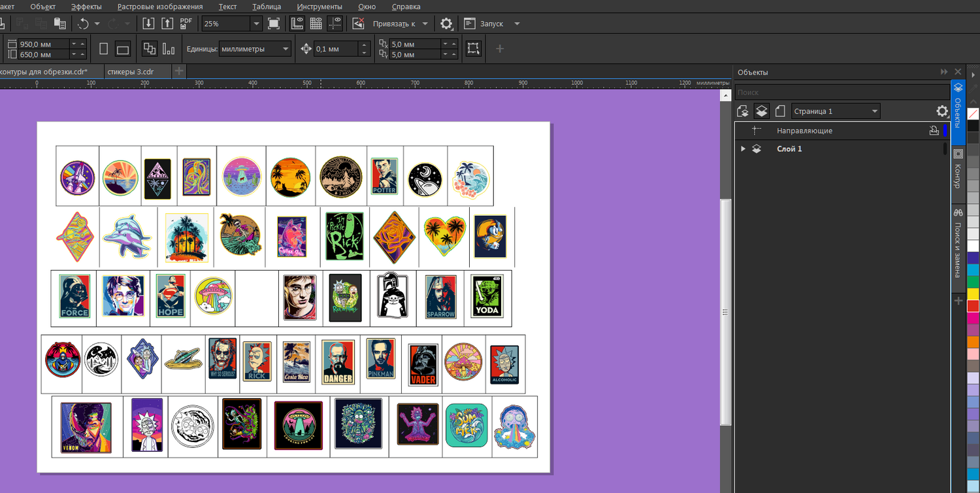980x493 pixels.
Task: Click the Undo arrow icon
Action: pos(83,24)
